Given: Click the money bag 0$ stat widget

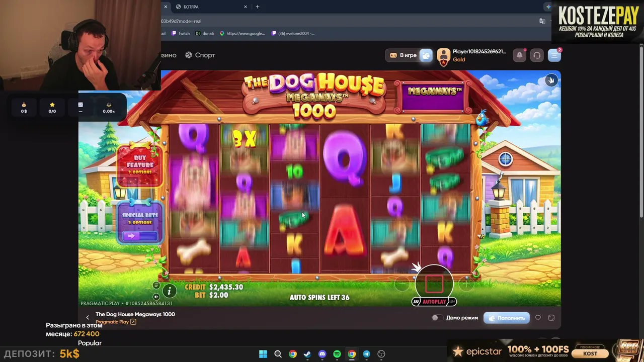Looking at the screenshot, I should click(24, 108).
